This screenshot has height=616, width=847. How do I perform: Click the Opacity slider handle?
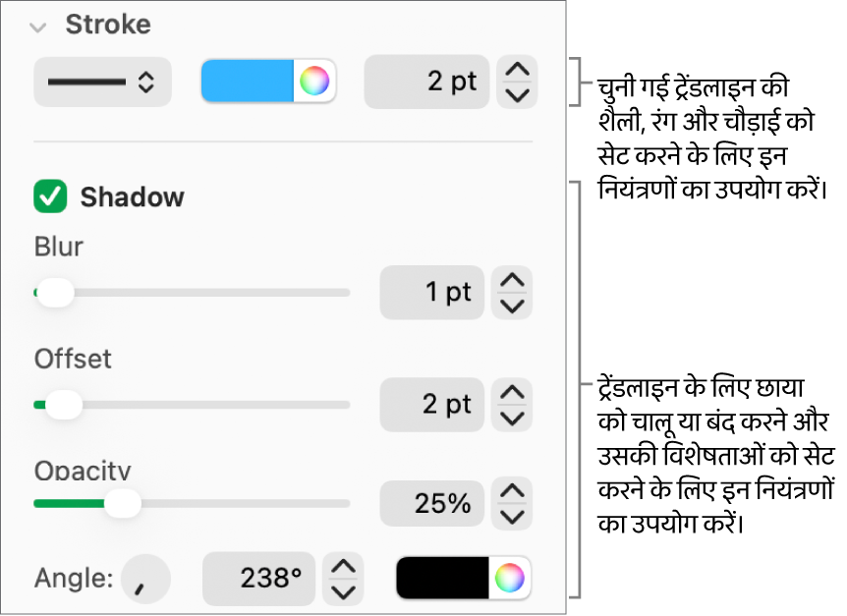(x=122, y=504)
